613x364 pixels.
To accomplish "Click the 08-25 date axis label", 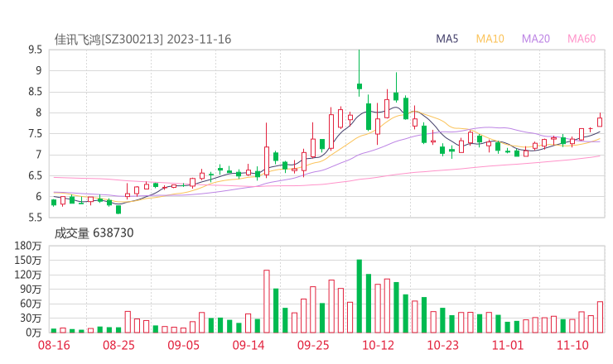I will [x=118, y=345].
